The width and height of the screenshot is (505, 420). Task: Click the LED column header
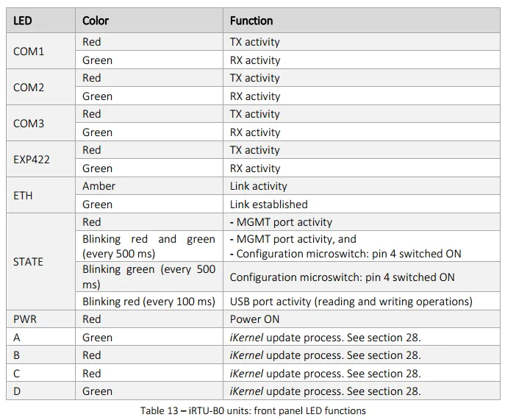pos(40,21)
